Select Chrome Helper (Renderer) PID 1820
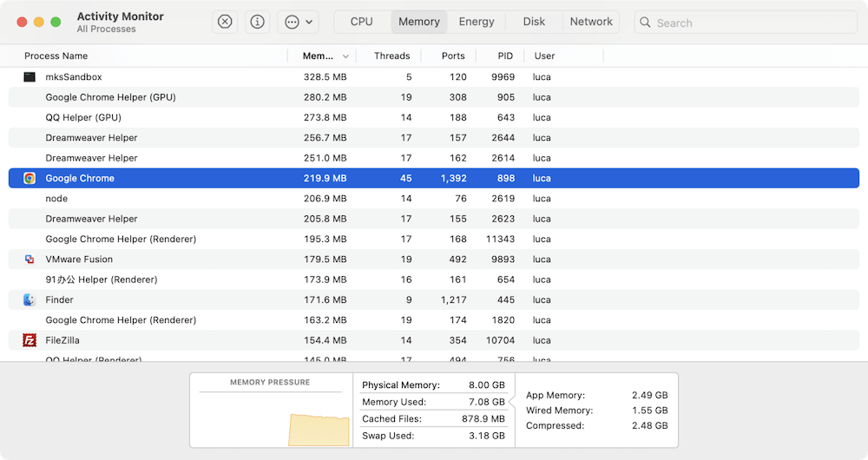 434,320
